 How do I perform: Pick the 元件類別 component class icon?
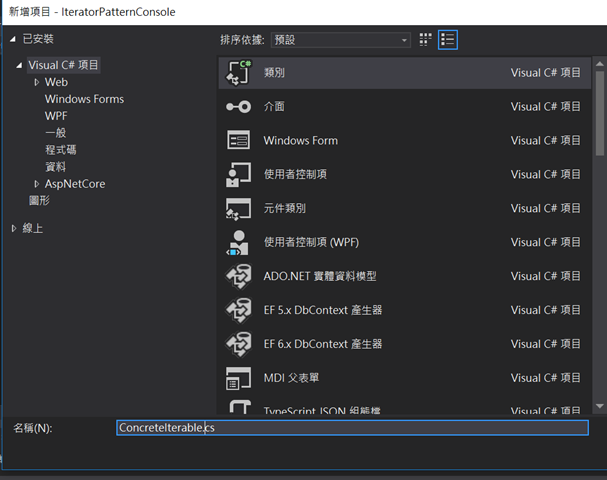coord(238,208)
